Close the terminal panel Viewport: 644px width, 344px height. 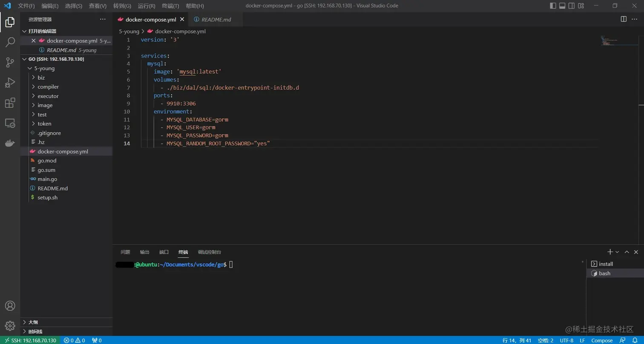(636, 252)
